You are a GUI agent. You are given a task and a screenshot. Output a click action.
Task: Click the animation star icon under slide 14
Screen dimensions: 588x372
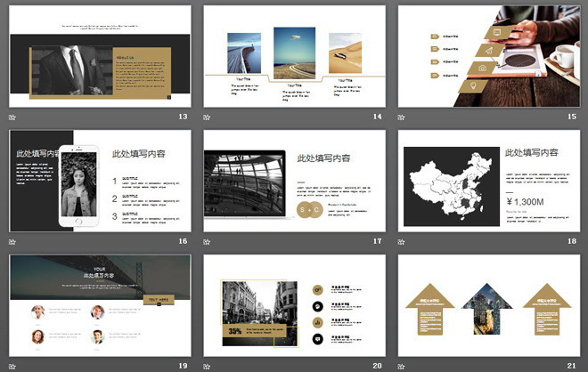click(207, 117)
